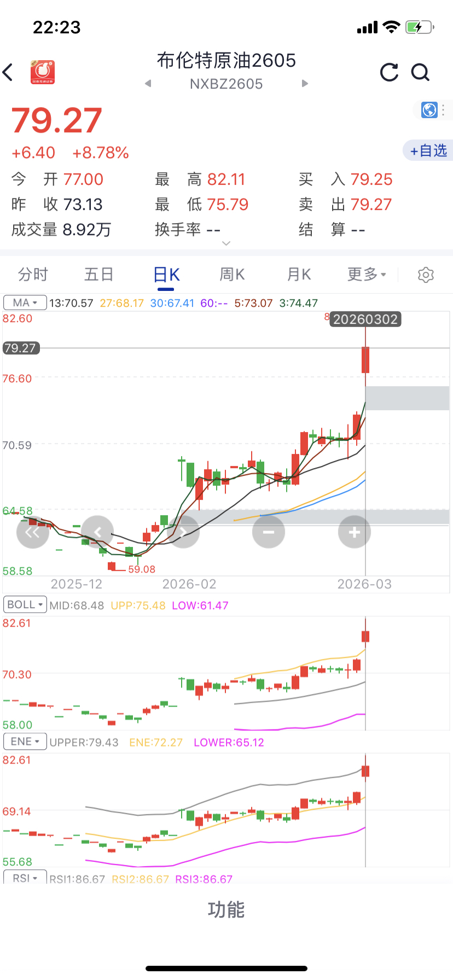453x980 pixels.
Task: Switch to next contract right triangle
Action: (305, 84)
